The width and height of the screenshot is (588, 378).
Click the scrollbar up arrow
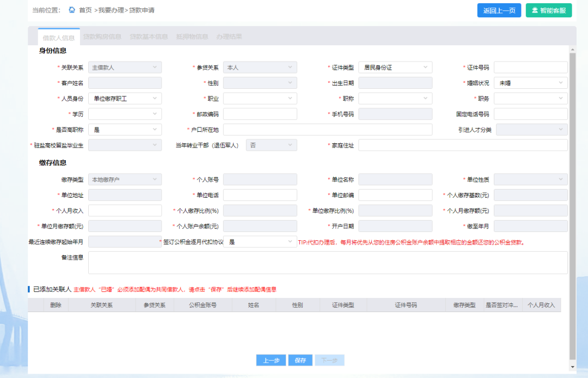[x=572, y=50]
